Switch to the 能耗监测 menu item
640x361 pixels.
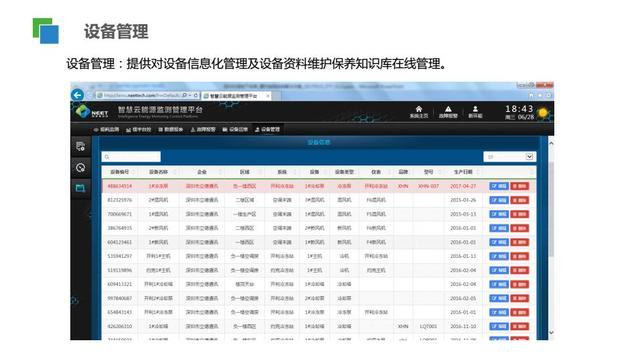tap(107, 129)
